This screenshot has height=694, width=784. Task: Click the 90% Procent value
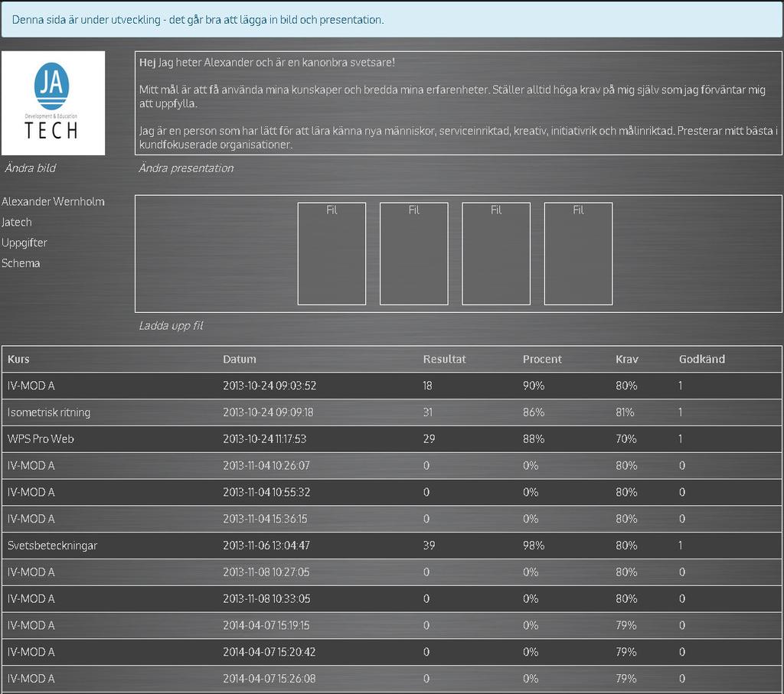point(534,386)
